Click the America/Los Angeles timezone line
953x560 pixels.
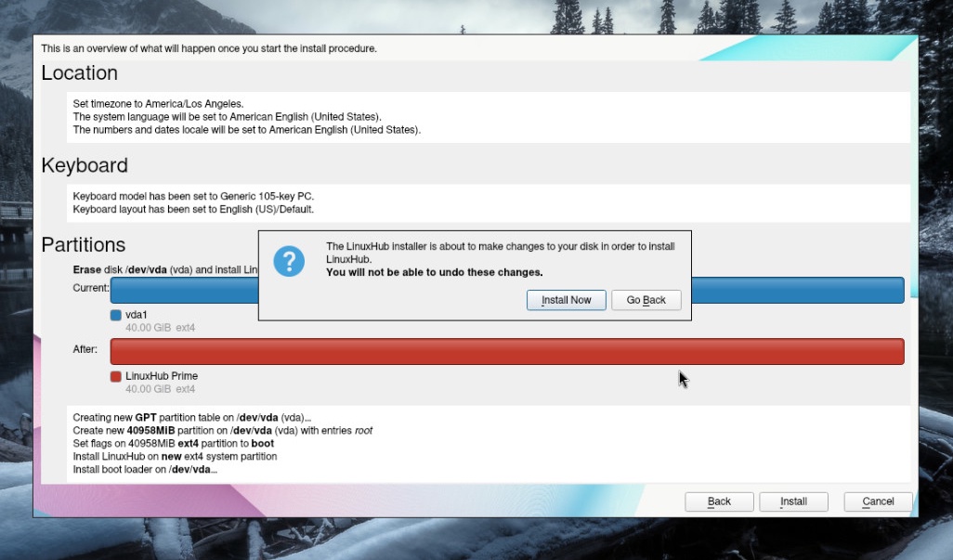pyautogui.click(x=158, y=104)
